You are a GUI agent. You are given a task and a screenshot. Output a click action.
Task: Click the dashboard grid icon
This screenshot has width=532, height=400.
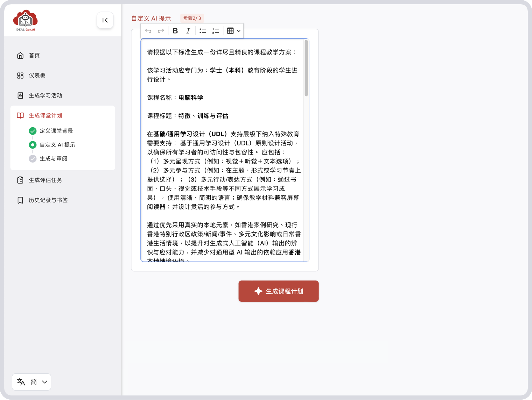tap(20, 76)
